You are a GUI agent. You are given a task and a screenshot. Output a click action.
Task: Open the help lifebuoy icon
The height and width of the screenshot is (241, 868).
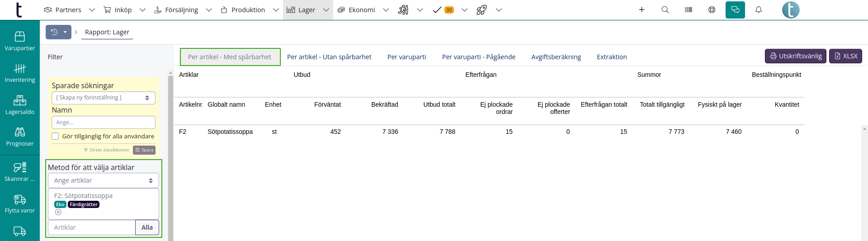pyautogui.click(x=712, y=9)
